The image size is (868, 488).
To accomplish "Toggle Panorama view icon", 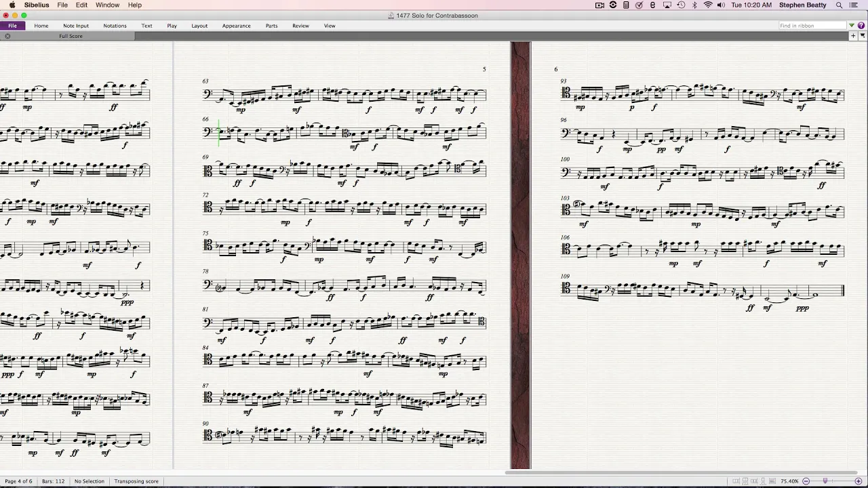I will tap(772, 481).
